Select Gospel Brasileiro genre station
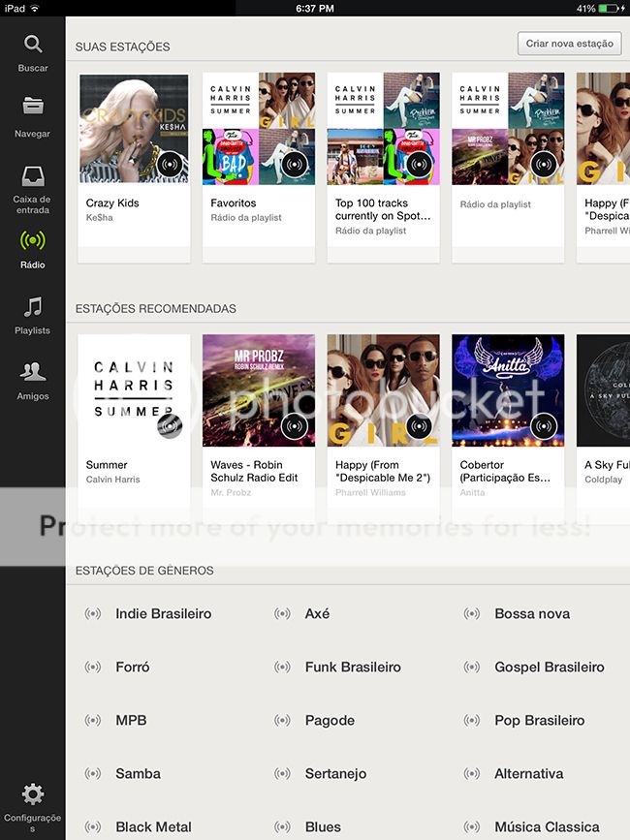The width and height of the screenshot is (630, 840). tap(550, 667)
